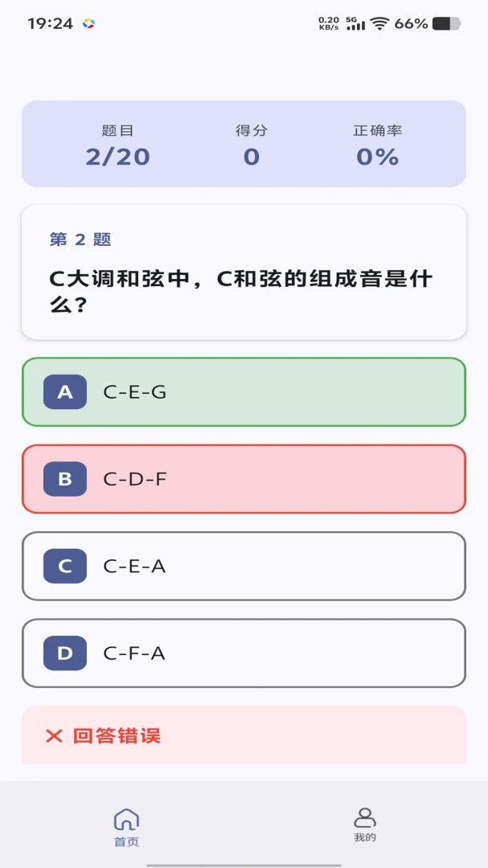Screen dimensions: 488x868
Task: Tap the B letter badge
Action: tap(65, 479)
